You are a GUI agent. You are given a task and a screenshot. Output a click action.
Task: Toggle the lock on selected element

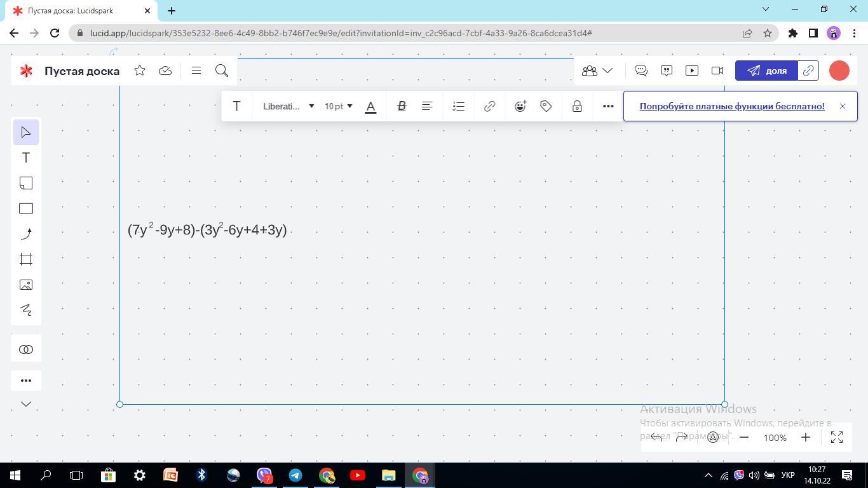coord(577,106)
